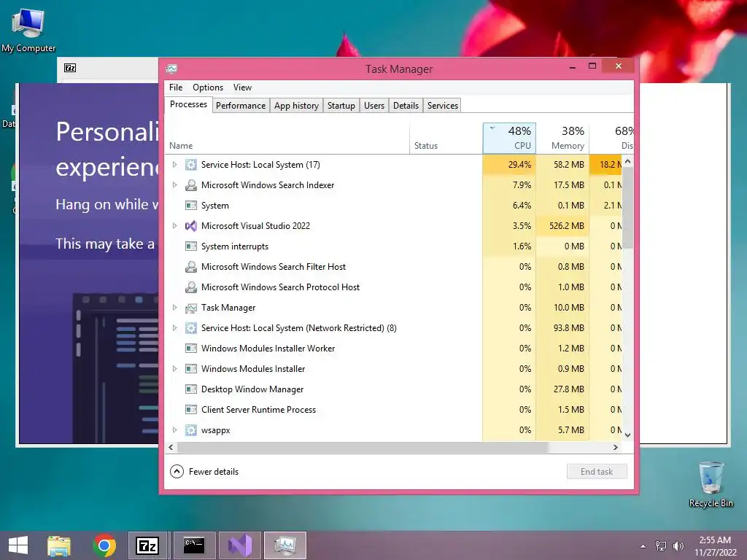Open File Explorer from the taskbar
747x560 pixels.
pyautogui.click(x=59, y=545)
